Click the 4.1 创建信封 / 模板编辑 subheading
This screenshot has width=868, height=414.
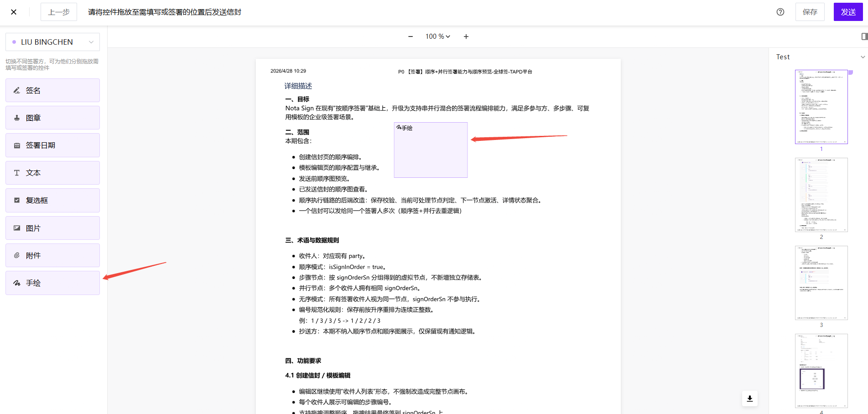click(x=318, y=375)
